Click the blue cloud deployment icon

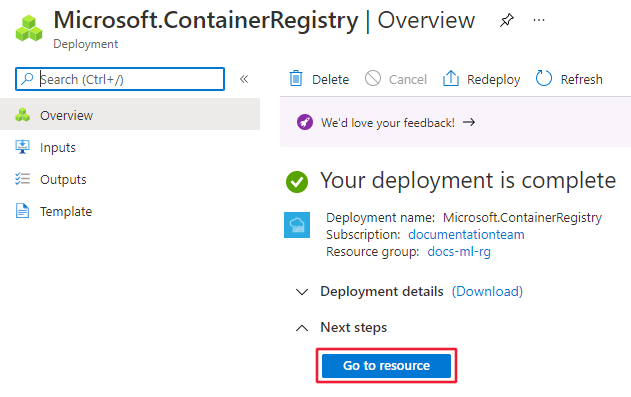297,225
